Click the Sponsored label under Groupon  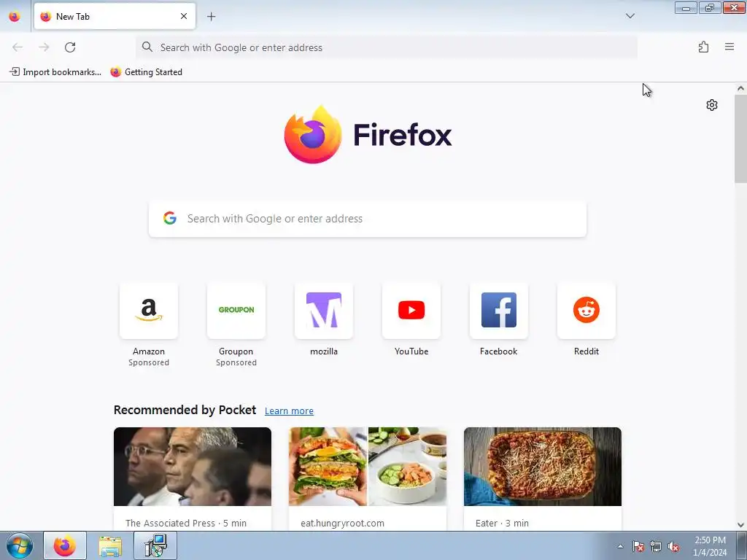click(236, 362)
